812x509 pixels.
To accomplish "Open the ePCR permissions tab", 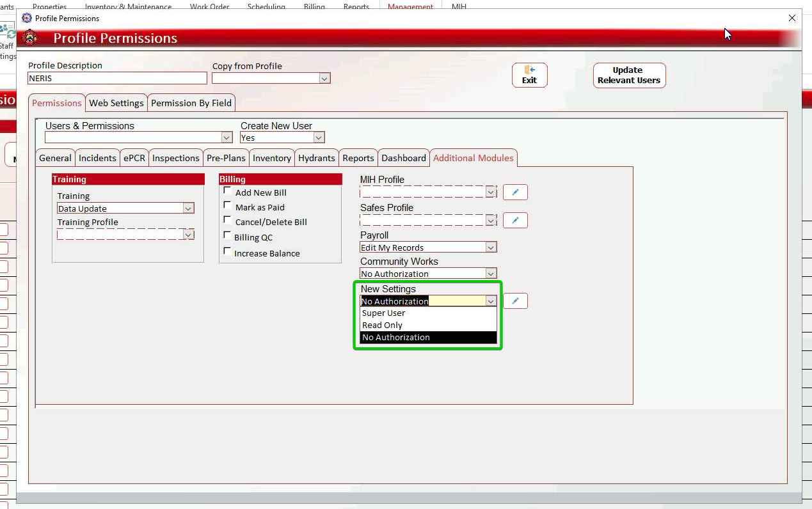I will [x=134, y=158].
